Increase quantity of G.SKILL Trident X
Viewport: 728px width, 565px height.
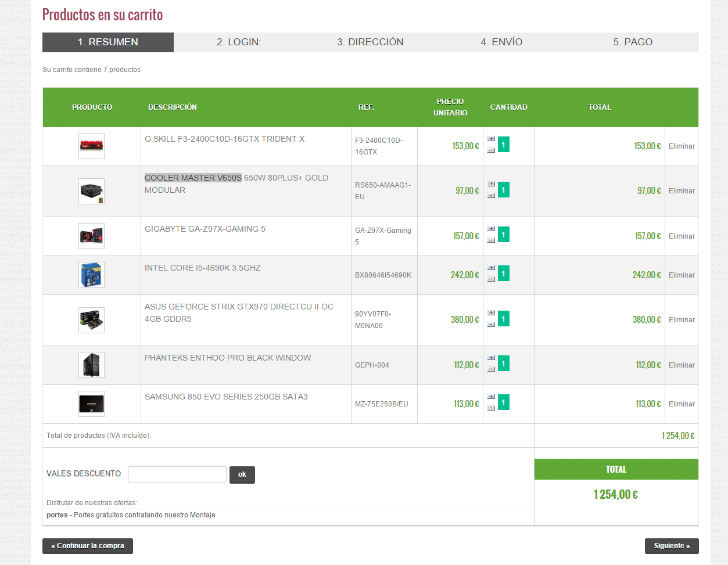point(491,139)
